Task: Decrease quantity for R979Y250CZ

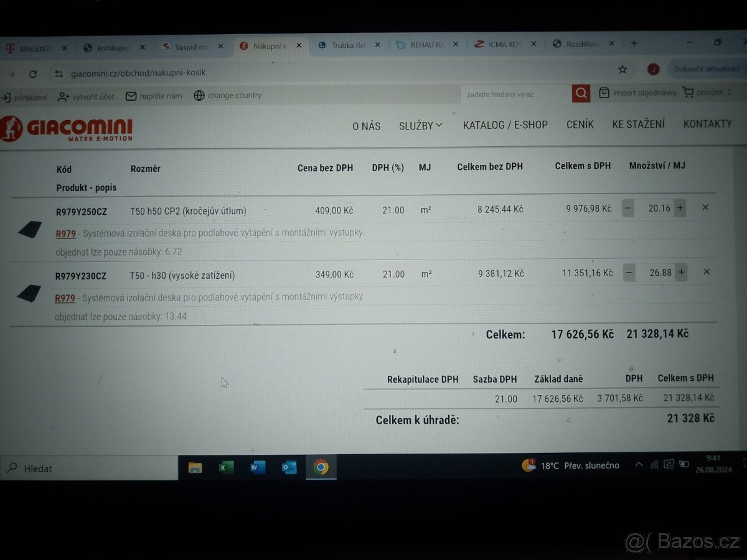Action: [628, 208]
